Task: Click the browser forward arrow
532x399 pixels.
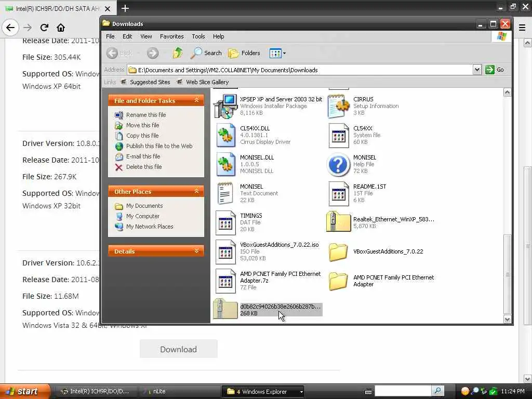Action: pyautogui.click(x=28, y=28)
